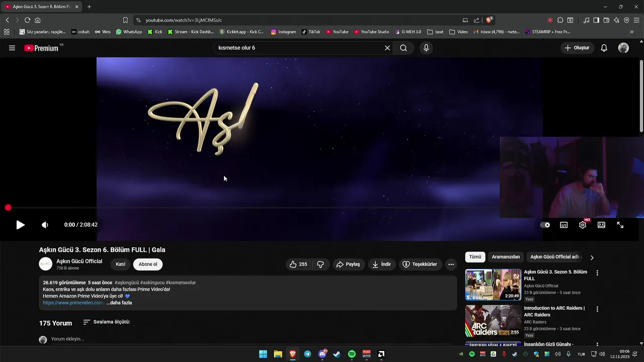This screenshot has height=362, width=644.
Task: Expand description with ...daha fazla
Action: (x=119, y=303)
